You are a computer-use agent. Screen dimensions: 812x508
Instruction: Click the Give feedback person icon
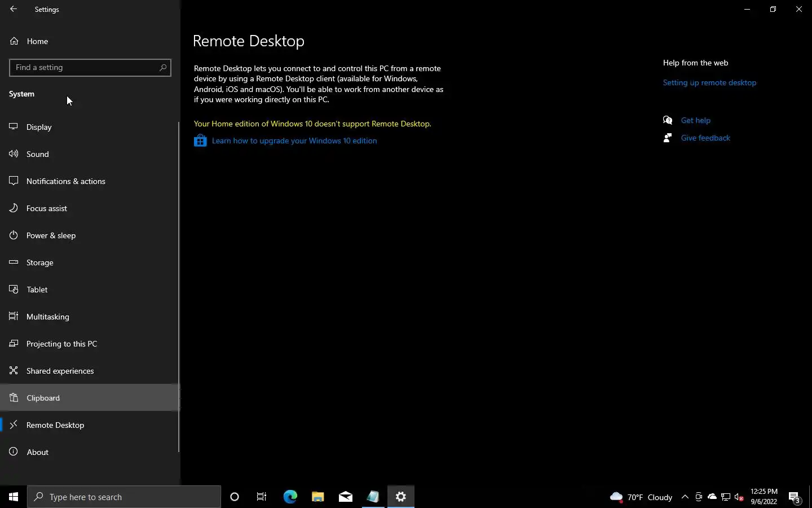668,138
